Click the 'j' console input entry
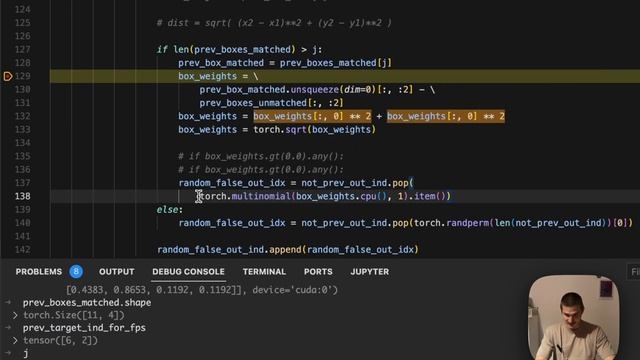This screenshot has height=360, width=640. 26,353
